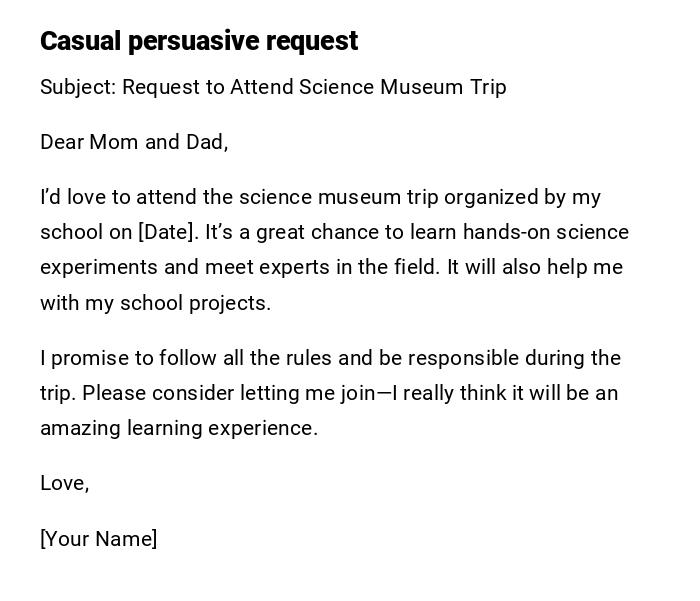Click the "Dear Mom and Dad," greeting
The image size is (700, 601).
pos(134,142)
